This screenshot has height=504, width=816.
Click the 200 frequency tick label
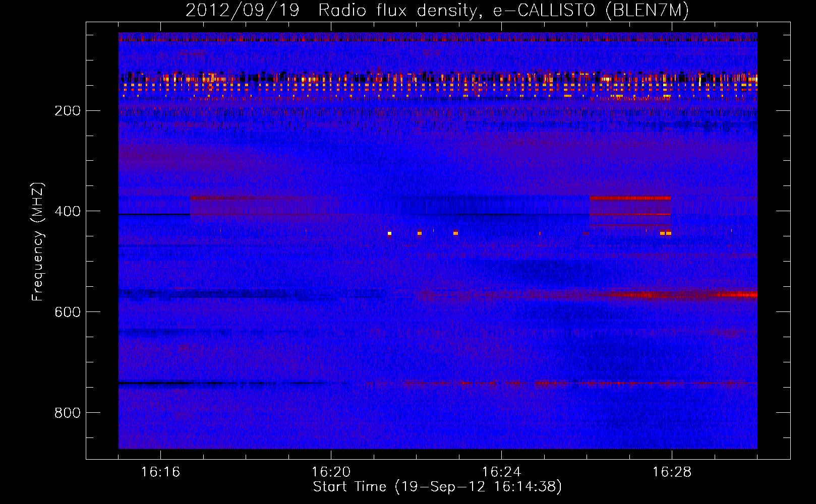coord(68,111)
